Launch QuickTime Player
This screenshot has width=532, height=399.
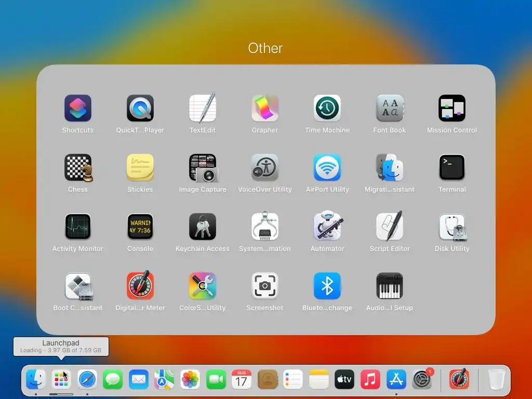tap(140, 108)
